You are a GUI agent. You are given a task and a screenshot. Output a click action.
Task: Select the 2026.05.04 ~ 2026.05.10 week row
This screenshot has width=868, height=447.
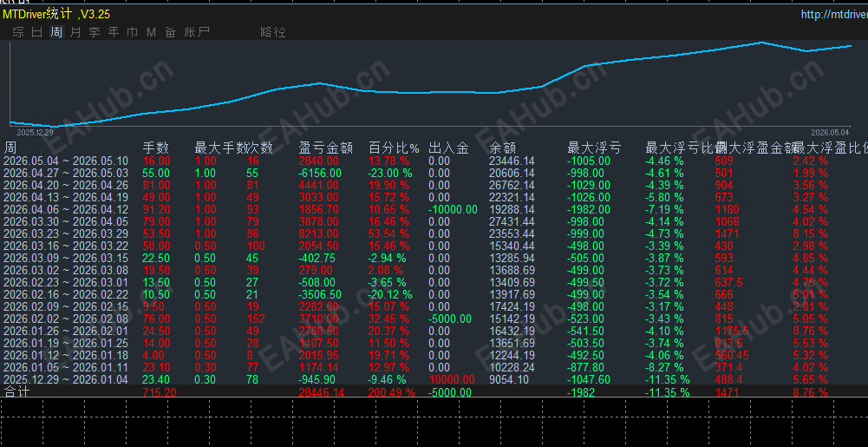[434, 161]
